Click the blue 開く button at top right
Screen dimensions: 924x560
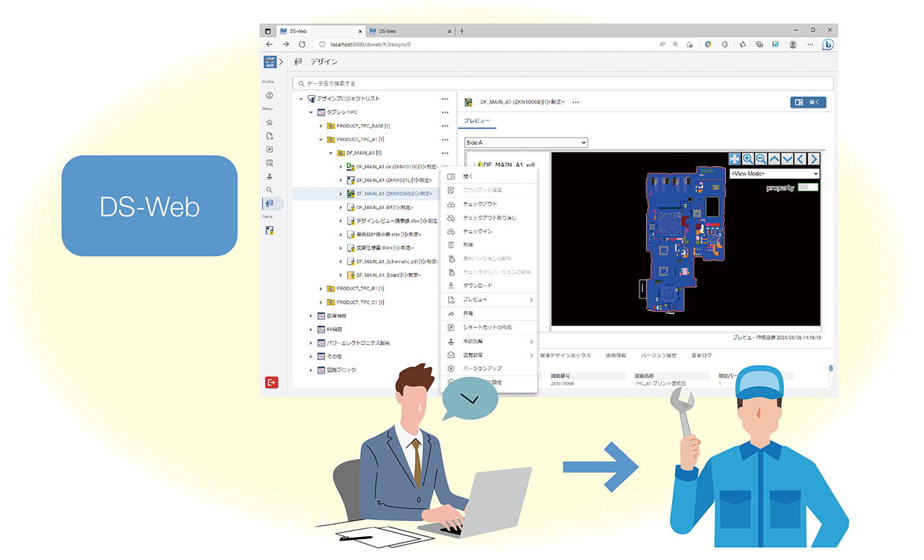[808, 102]
